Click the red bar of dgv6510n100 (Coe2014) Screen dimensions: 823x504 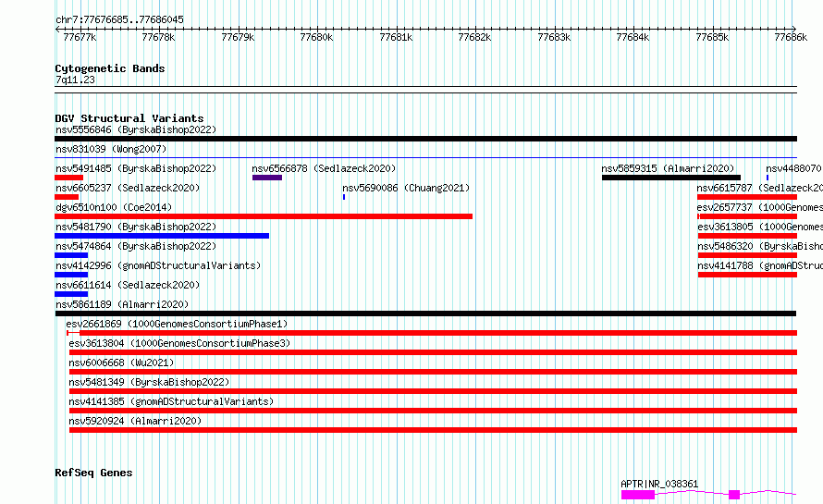point(264,216)
